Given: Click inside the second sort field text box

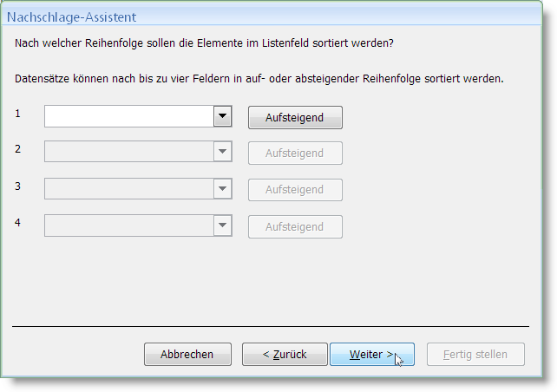Looking at the screenshot, I should pyautogui.click(x=129, y=152).
